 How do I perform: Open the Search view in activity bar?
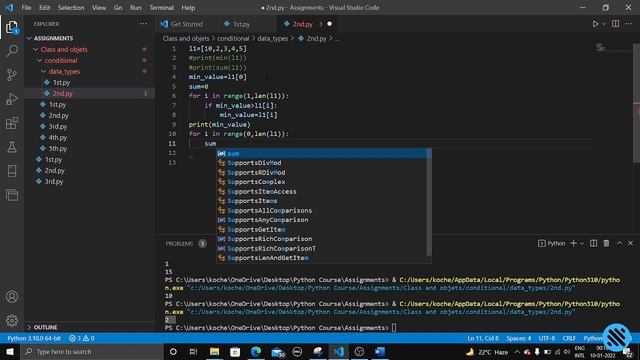coord(12,51)
